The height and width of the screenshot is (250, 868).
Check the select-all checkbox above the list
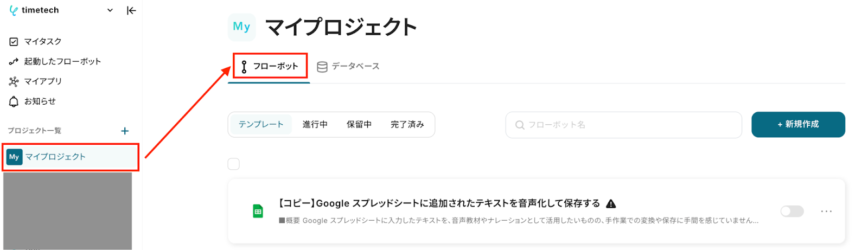[x=234, y=164]
